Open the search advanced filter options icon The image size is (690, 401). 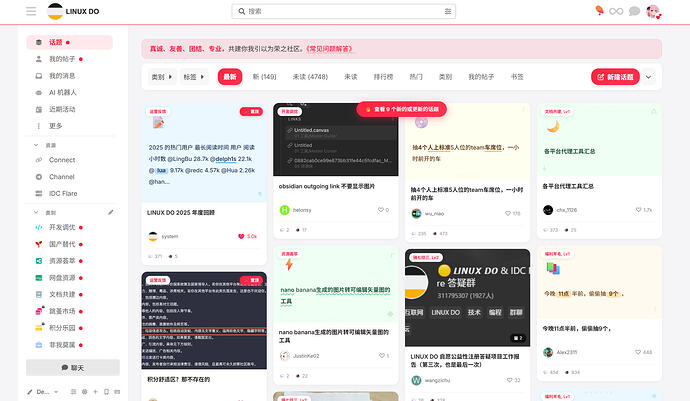(x=448, y=11)
